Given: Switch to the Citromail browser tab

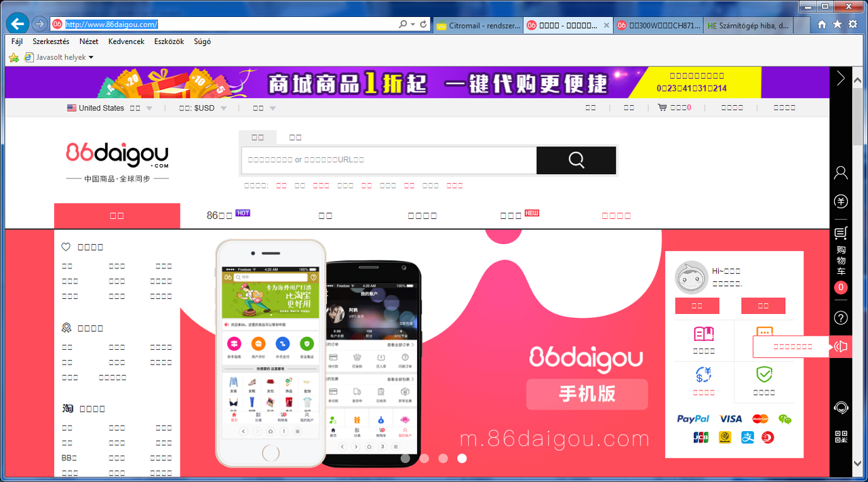Looking at the screenshot, I should click(x=478, y=26).
